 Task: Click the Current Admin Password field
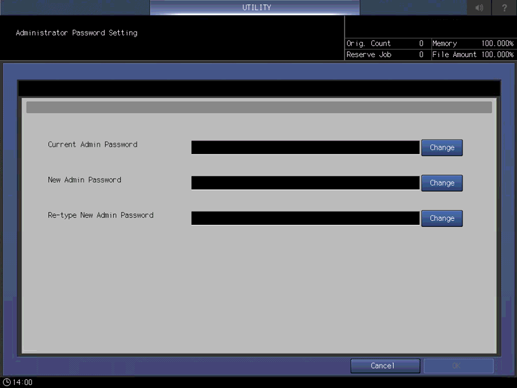(x=305, y=147)
